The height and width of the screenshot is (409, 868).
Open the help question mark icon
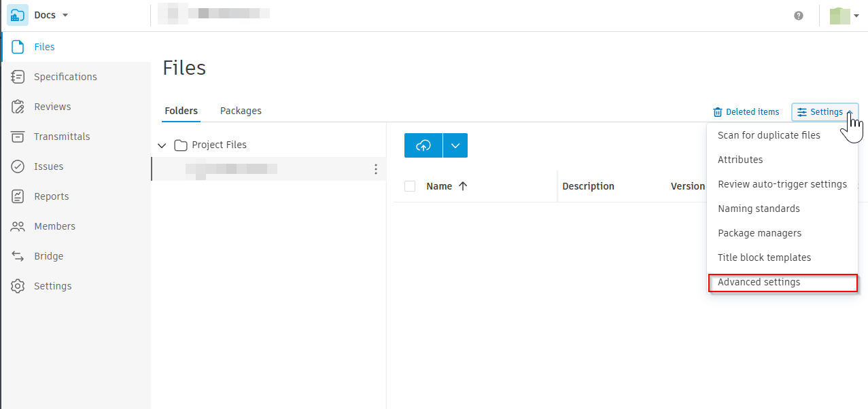coord(799,16)
